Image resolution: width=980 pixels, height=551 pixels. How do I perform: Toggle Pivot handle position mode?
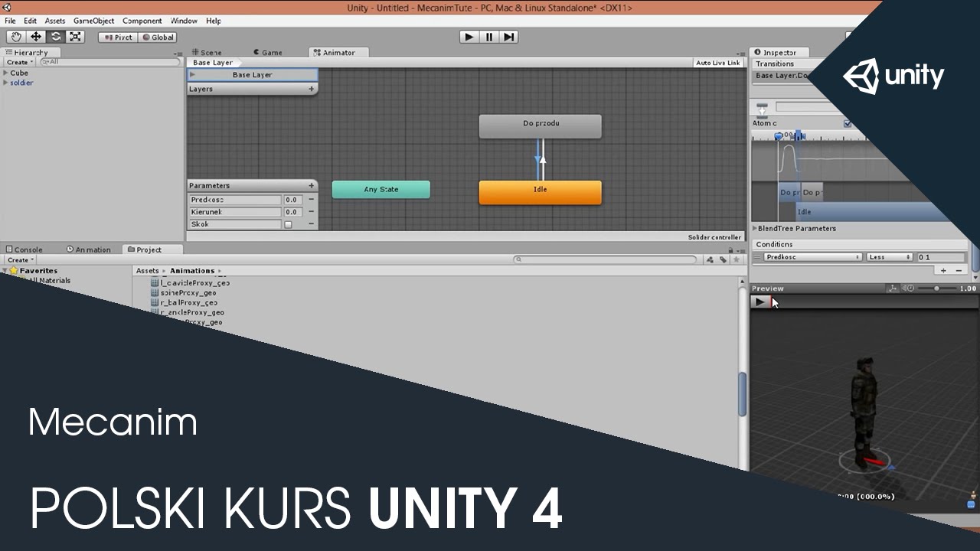[118, 37]
